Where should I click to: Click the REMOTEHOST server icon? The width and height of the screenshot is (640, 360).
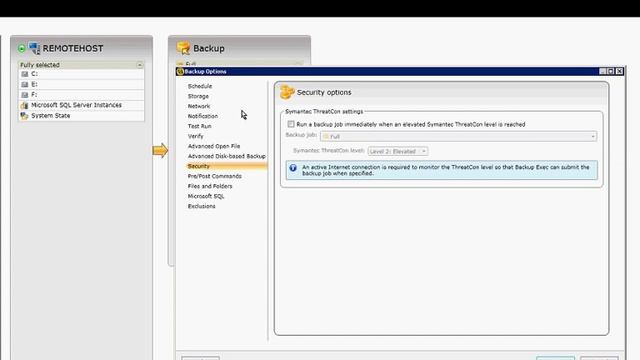[x=34, y=48]
